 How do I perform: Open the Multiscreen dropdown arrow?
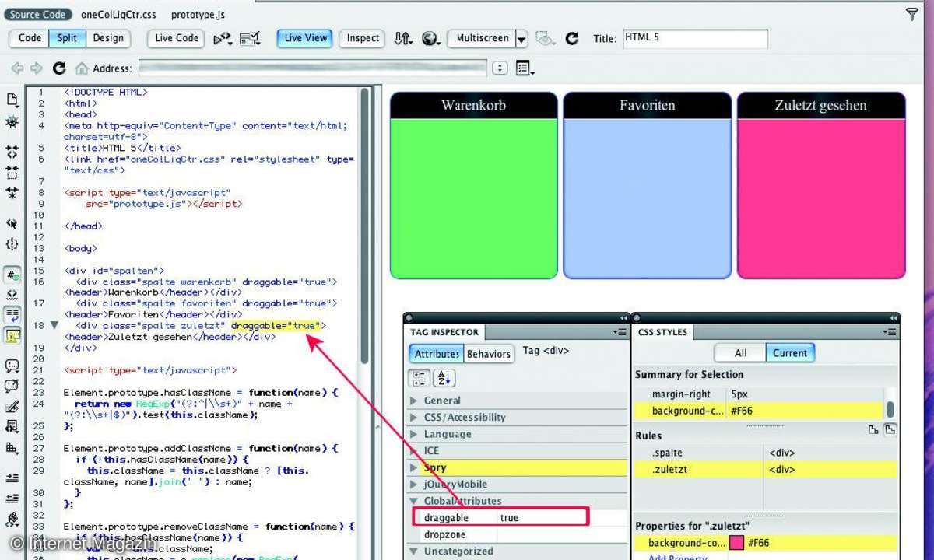[521, 38]
